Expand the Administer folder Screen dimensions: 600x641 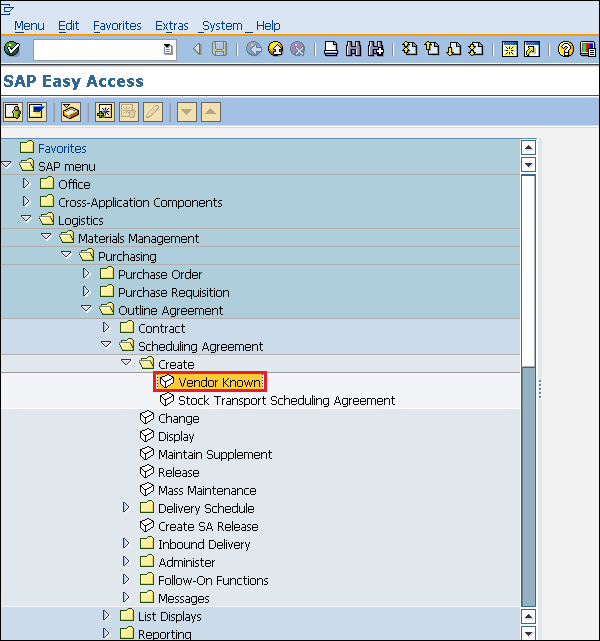pyautogui.click(x=126, y=561)
